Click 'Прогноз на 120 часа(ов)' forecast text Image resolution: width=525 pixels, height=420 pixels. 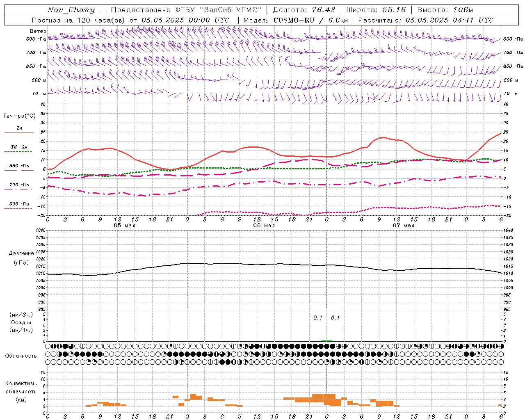[79, 20]
